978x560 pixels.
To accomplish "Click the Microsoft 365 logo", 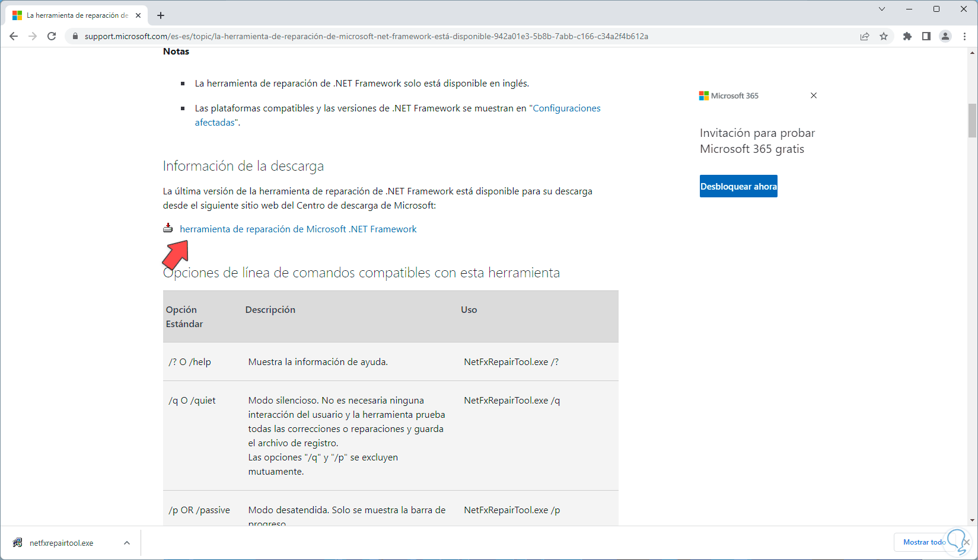I will (729, 95).
